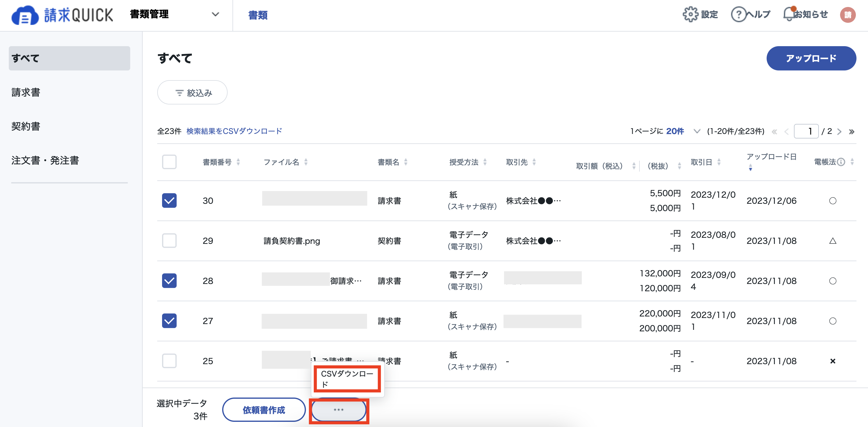
Task: Click the 依頼書作成 button
Action: [264, 410]
